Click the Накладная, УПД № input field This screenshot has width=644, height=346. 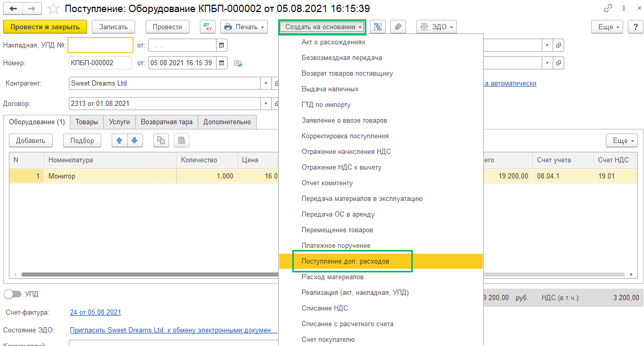point(101,45)
